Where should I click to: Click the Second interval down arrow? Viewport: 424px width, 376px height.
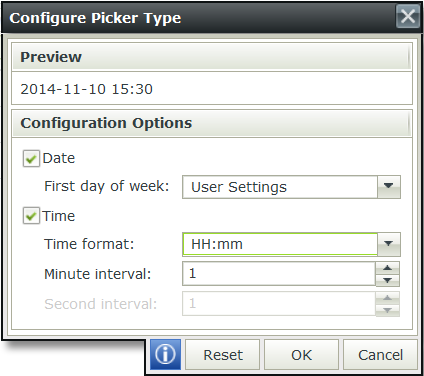387,310
